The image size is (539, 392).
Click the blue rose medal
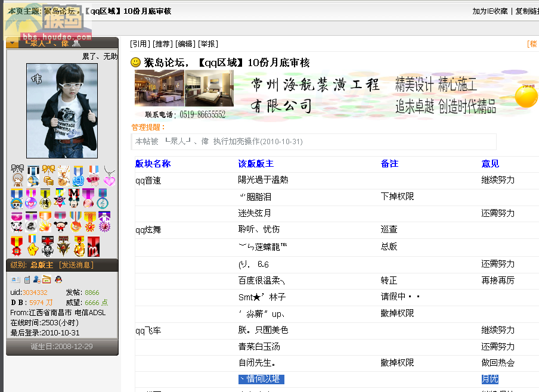tap(78, 175)
